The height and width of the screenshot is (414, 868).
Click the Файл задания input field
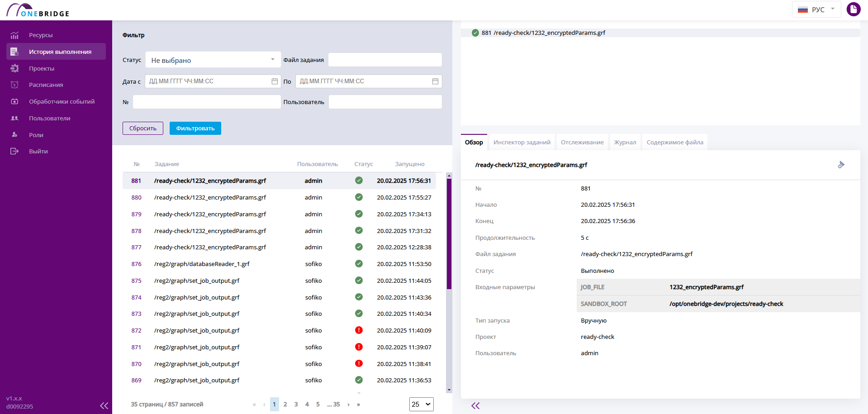[x=385, y=60]
